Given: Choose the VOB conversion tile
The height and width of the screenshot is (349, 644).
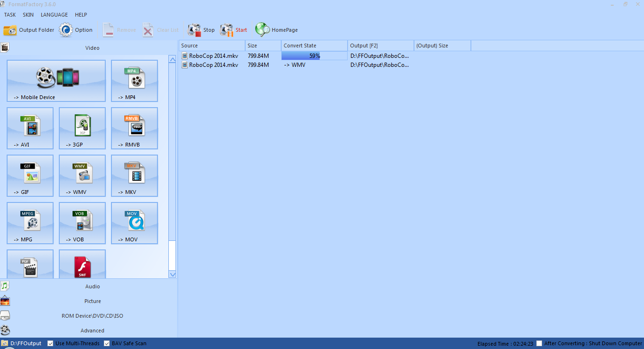Looking at the screenshot, I should (82, 223).
